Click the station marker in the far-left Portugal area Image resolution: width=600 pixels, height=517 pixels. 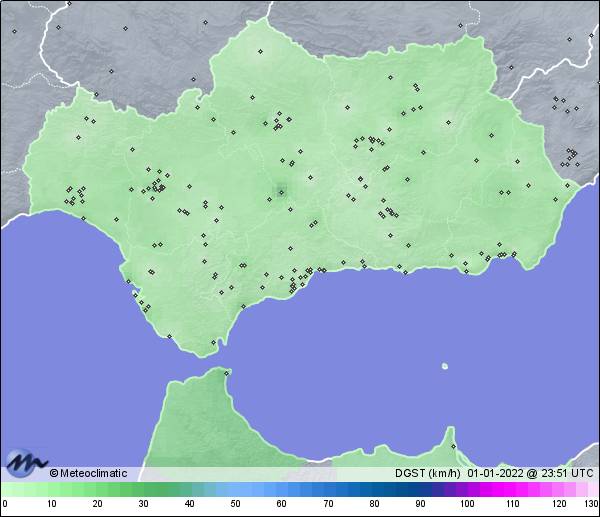(x=15, y=31)
